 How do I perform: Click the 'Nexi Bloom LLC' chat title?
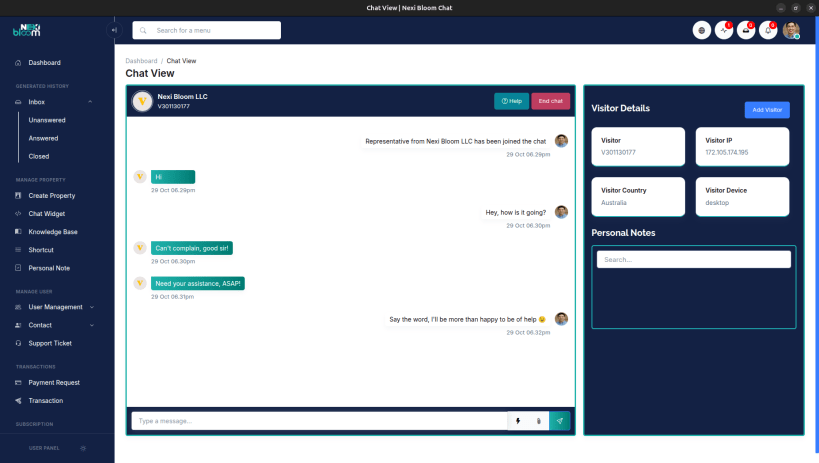tap(182, 97)
